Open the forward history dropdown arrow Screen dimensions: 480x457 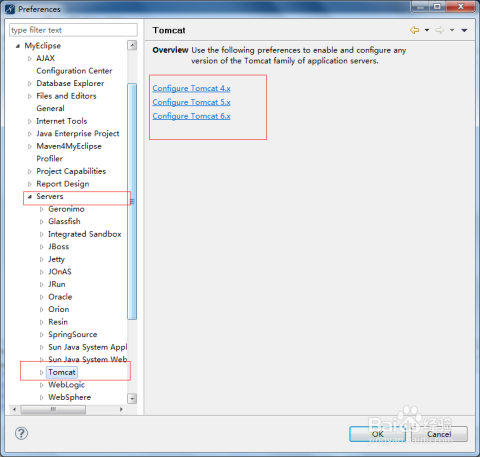coord(452,30)
